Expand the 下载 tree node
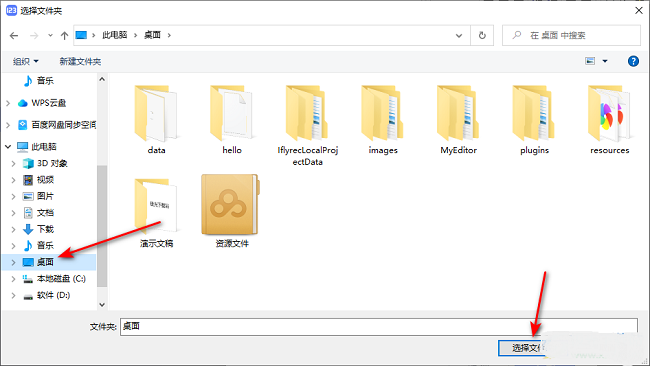 click(x=13, y=229)
